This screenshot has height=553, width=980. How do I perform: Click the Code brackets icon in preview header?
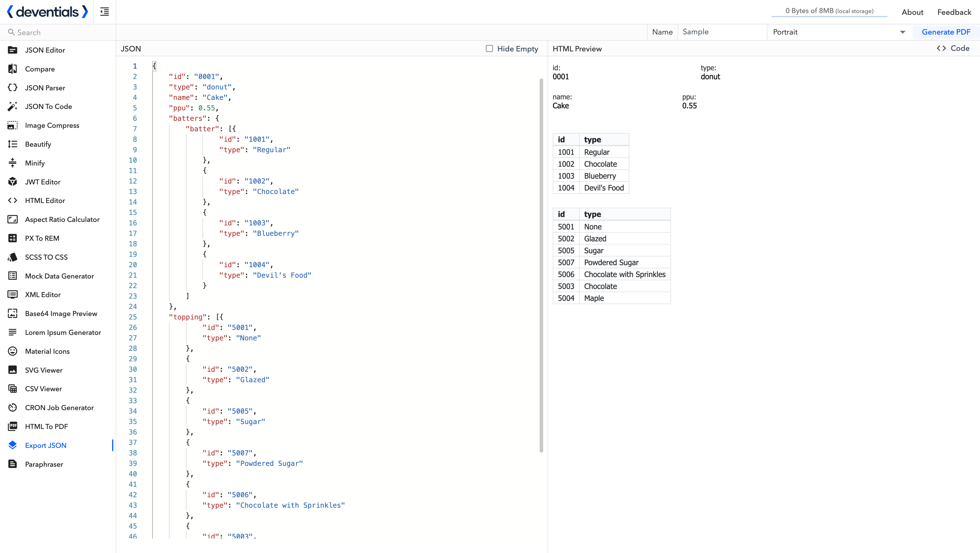coord(941,48)
